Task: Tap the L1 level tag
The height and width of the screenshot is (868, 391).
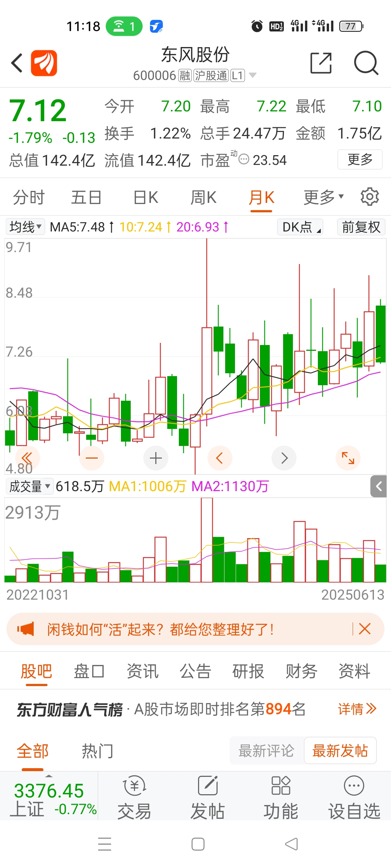Action: pos(237,75)
